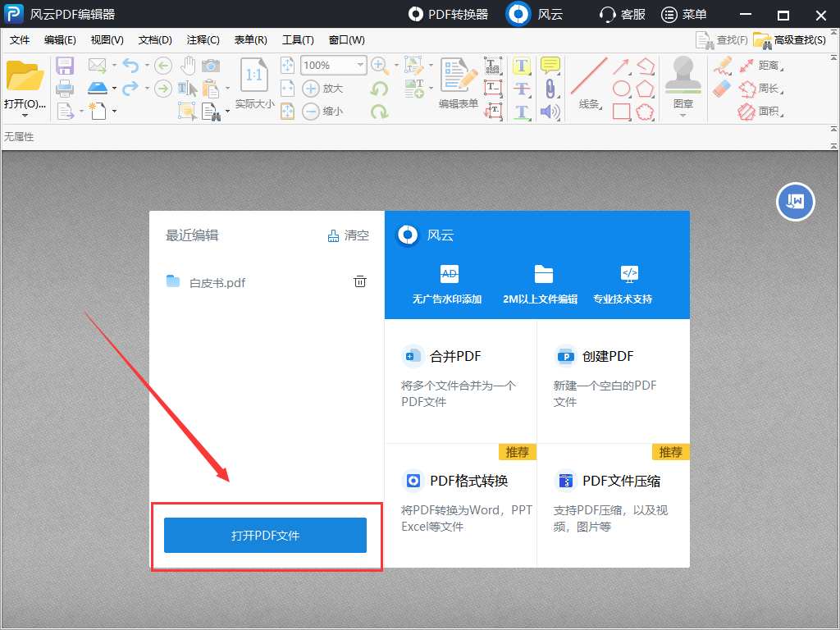Select the hand pan tool
840x630 pixels.
[x=188, y=66]
